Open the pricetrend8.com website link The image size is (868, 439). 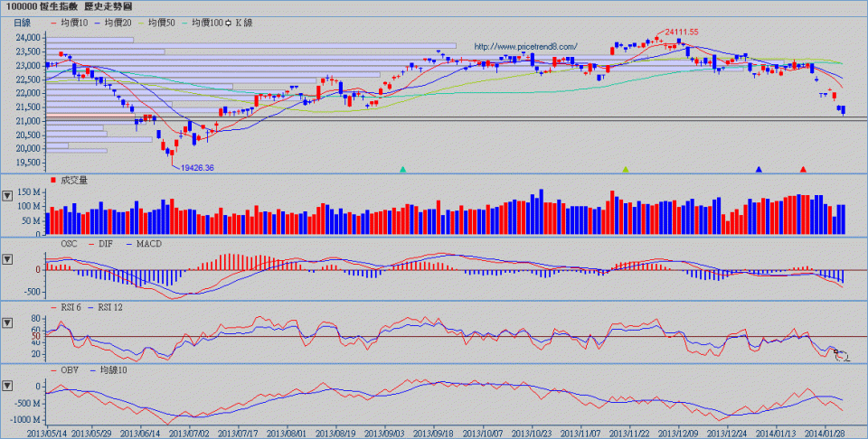pos(524,46)
